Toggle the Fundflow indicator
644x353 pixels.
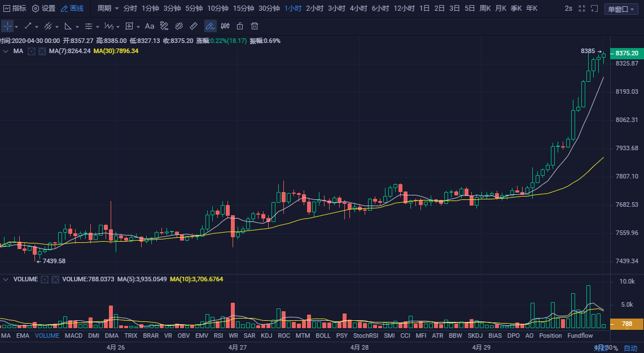(x=580, y=335)
